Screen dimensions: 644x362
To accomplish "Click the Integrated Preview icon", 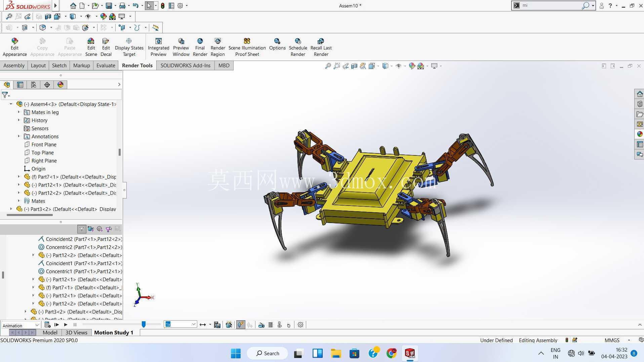I will 158,47.
